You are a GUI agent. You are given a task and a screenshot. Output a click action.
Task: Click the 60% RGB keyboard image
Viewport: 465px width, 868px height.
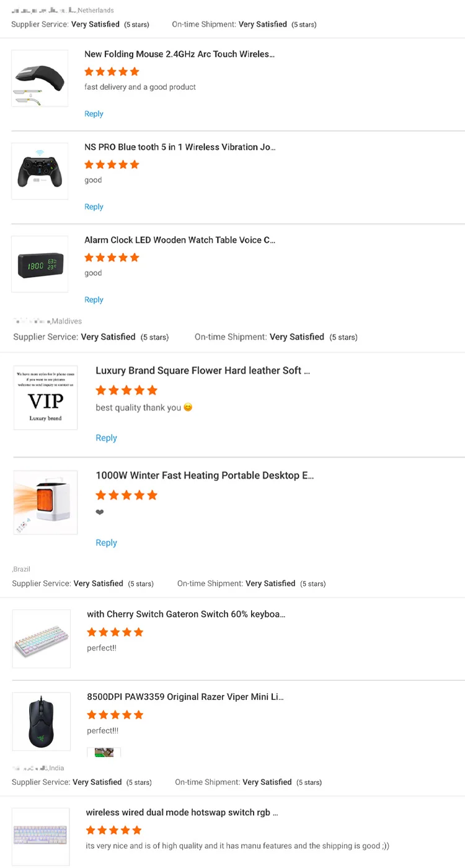(41, 639)
